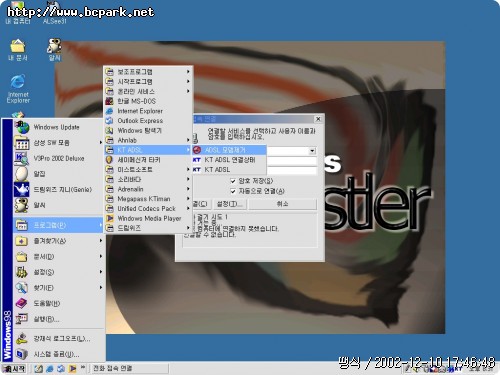Click the 취소 button in the dialog
Screen dimensions: 500x375
click(283, 204)
